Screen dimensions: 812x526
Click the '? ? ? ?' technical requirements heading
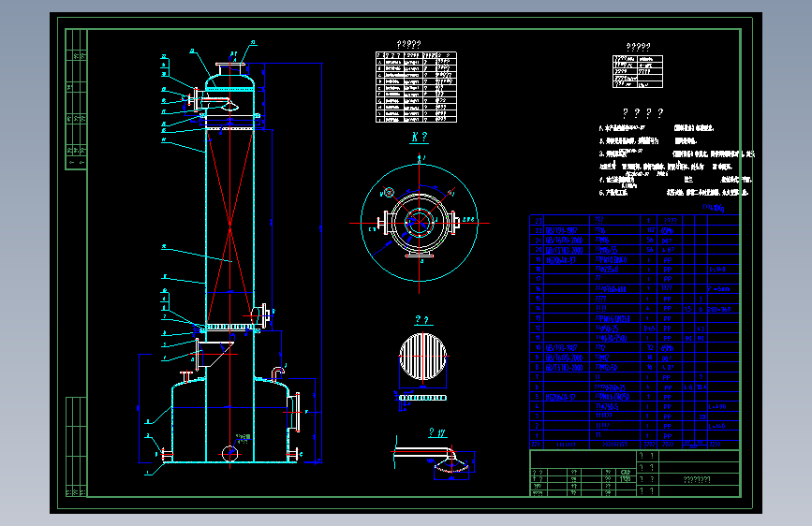(642, 113)
